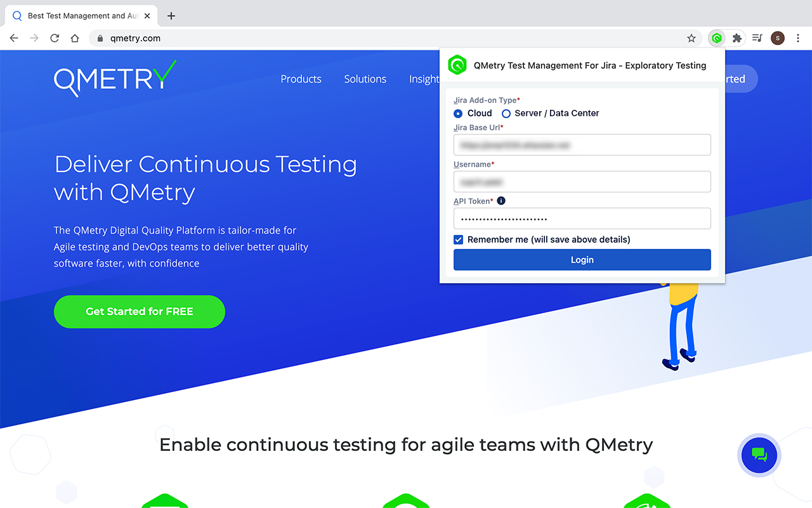Click the 'Deliver Continuous Testing' headline
The width and height of the screenshot is (812, 508).
coord(206,178)
